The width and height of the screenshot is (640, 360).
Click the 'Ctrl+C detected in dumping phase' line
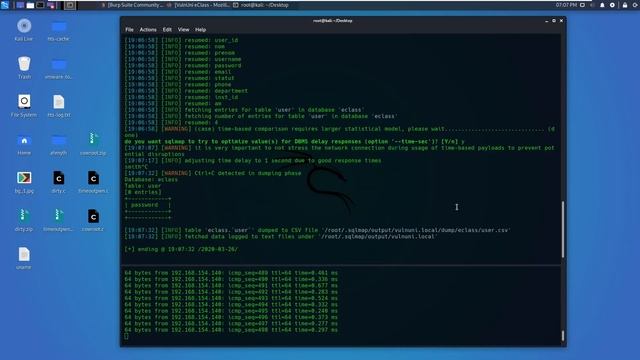click(213, 173)
